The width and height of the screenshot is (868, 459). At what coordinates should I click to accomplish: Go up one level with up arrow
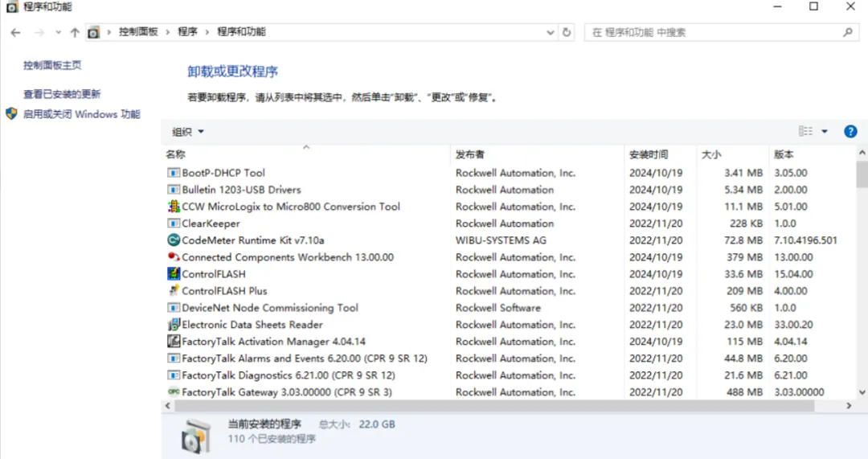[x=75, y=33]
